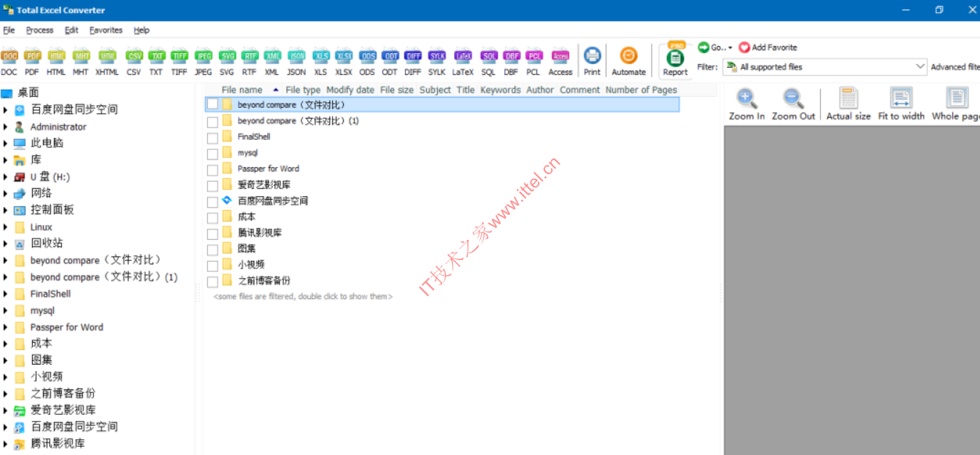Screen dimensions: 980x455
Task: Launch the Automate tool
Action: [x=628, y=57]
